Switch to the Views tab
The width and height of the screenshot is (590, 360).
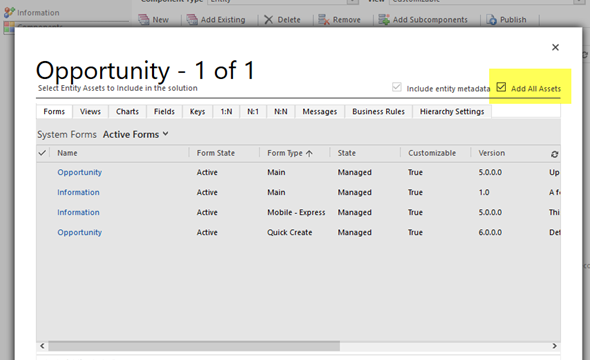pyautogui.click(x=90, y=112)
